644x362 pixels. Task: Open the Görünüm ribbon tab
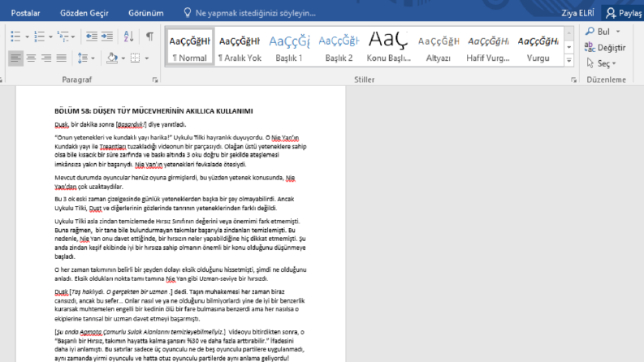tap(146, 13)
